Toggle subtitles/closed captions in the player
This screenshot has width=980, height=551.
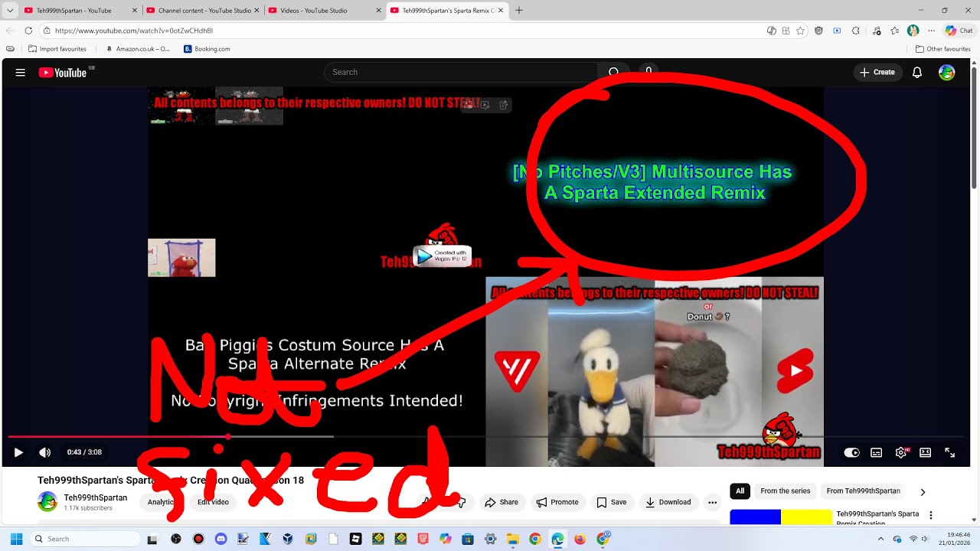[876, 452]
